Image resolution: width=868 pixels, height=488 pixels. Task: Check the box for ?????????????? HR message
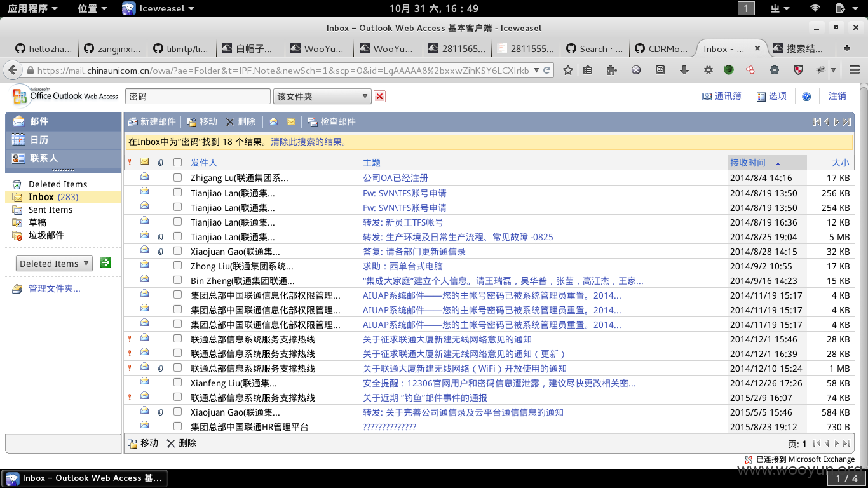tap(177, 426)
